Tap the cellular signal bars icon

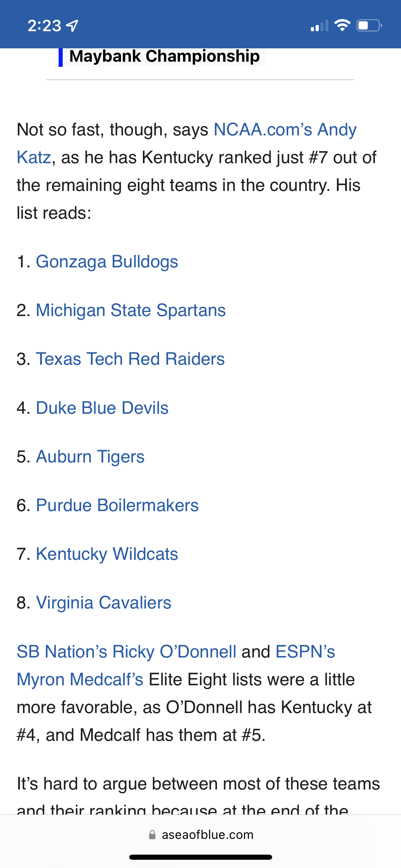[319, 26]
